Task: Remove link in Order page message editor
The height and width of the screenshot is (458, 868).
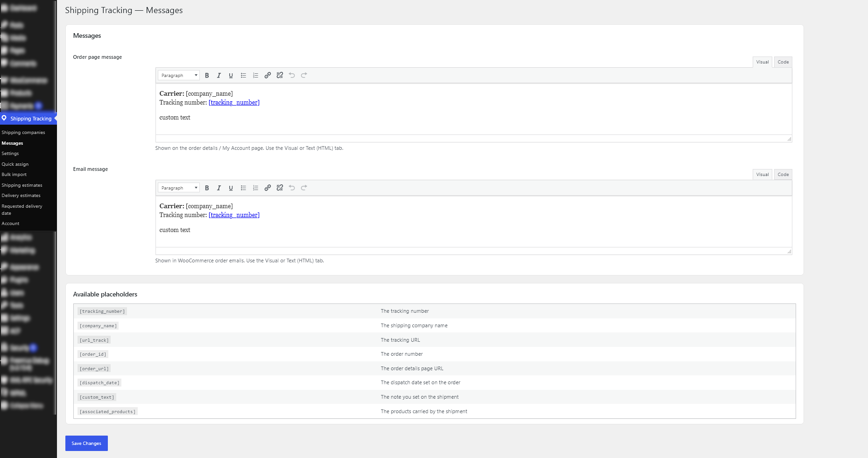Action: (280, 75)
